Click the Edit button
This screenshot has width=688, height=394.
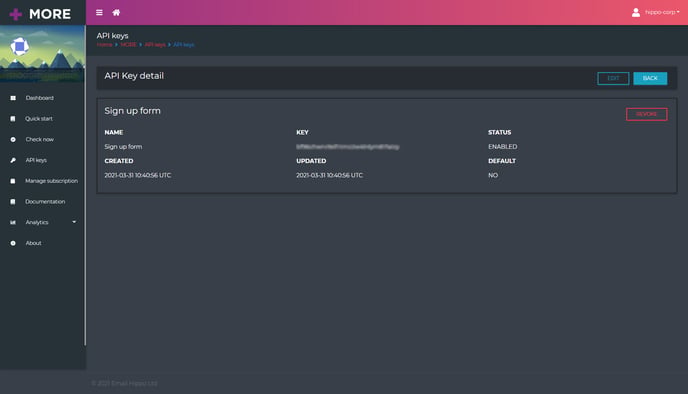click(613, 78)
